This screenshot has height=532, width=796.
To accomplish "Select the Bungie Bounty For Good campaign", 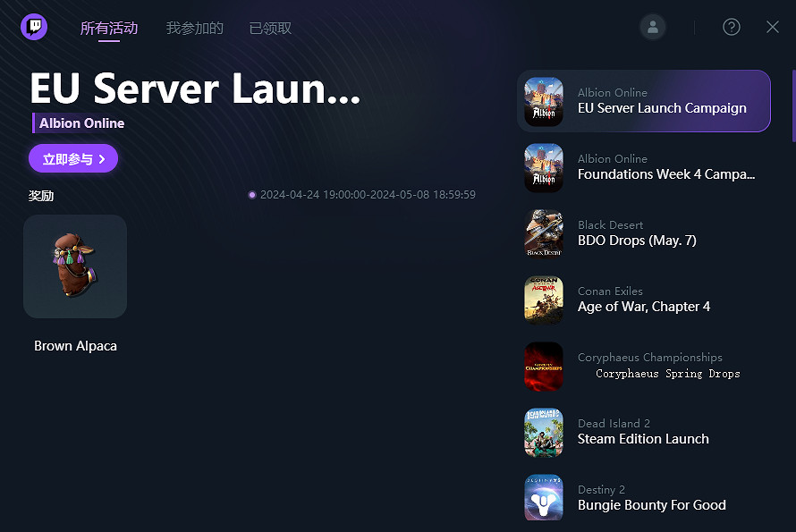I will [651, 505].
